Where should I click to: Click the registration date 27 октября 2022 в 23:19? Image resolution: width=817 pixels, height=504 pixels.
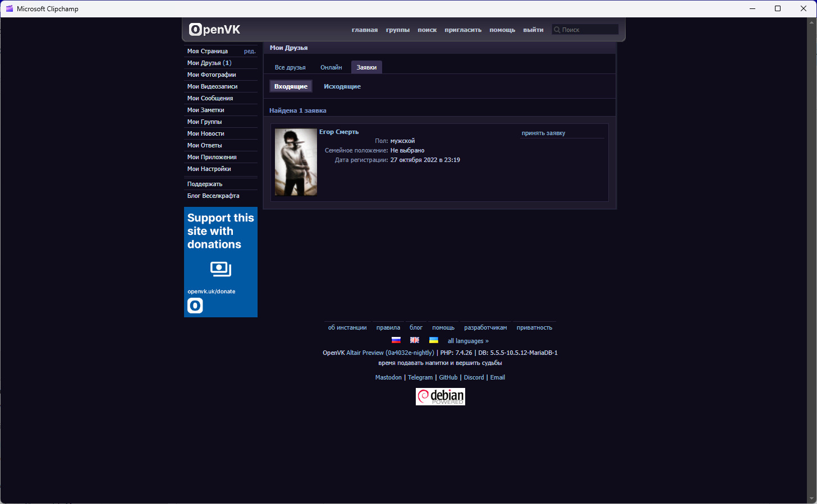(x=425, y=160)
